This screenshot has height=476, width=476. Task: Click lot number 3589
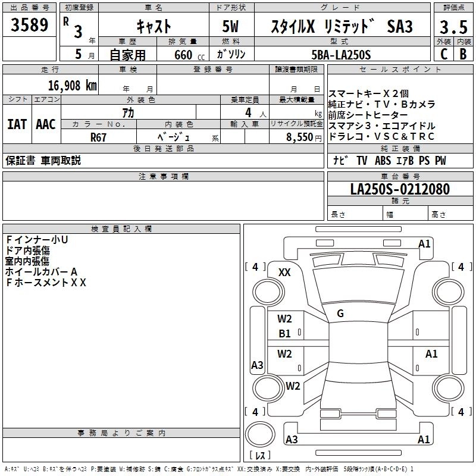29,24
